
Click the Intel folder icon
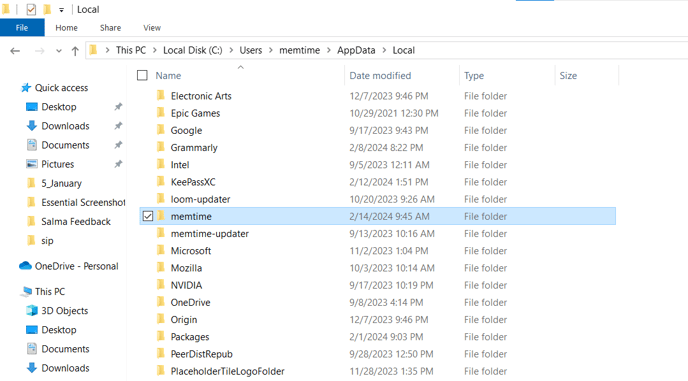161,164
